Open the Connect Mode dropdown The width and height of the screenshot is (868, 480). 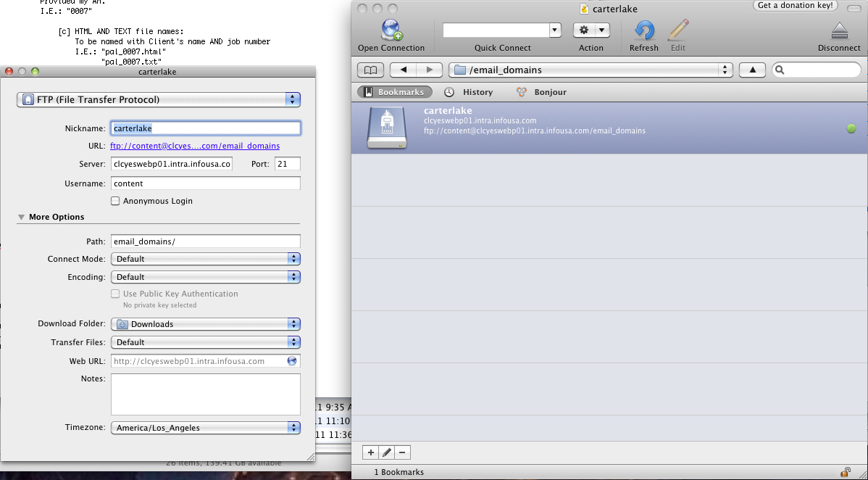205,259
